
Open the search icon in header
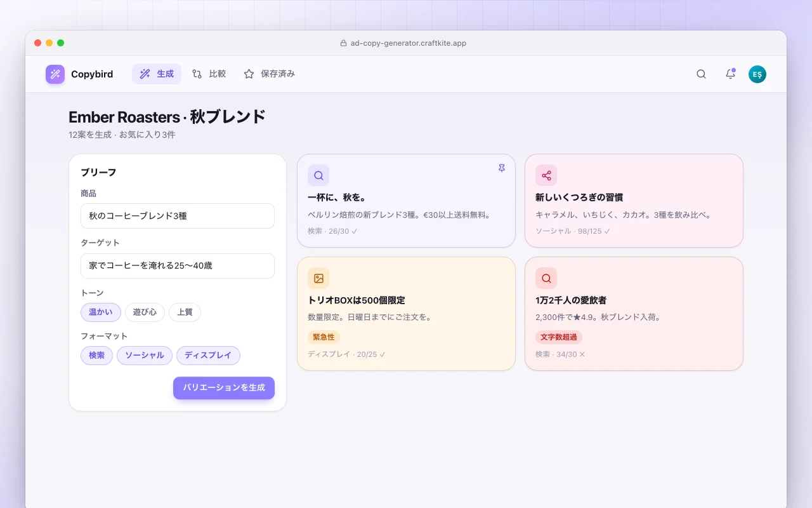pyautogui.click(x=701, y=74)
